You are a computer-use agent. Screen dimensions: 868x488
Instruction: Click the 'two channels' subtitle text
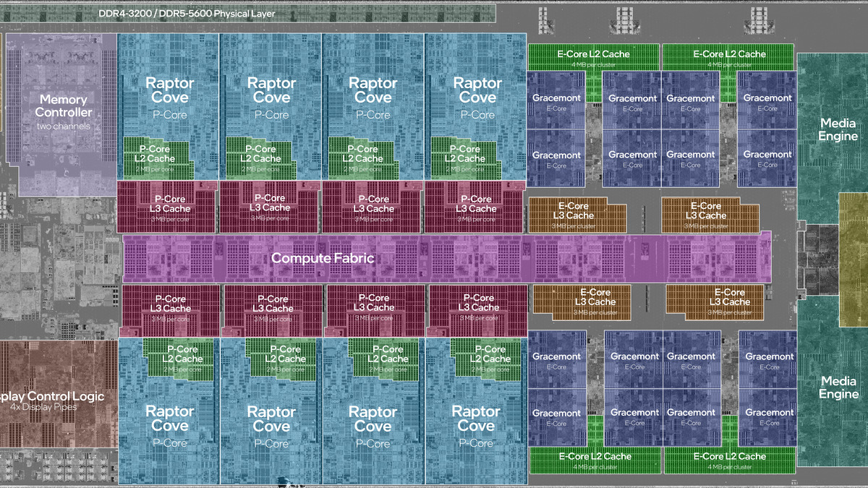(64, 127)
